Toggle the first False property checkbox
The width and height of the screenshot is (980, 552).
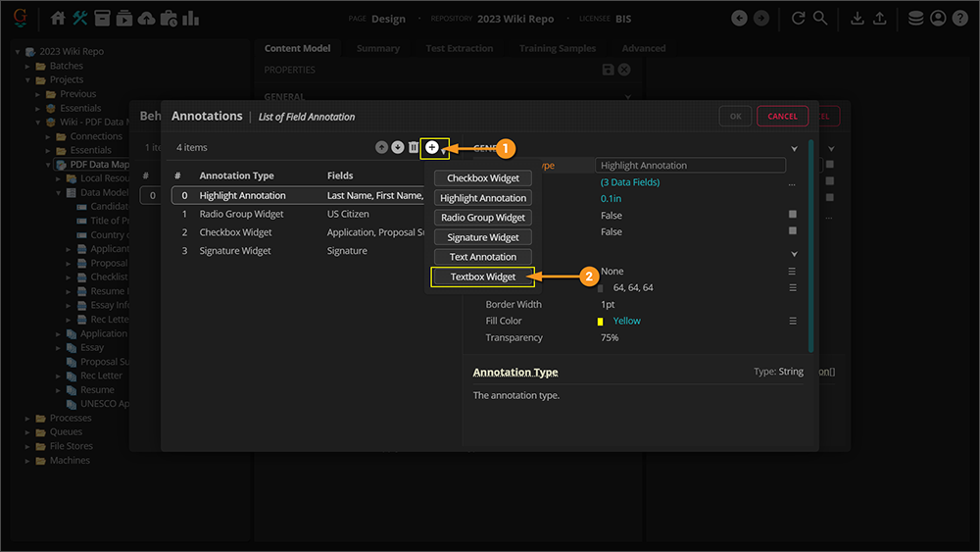[792, 215]
